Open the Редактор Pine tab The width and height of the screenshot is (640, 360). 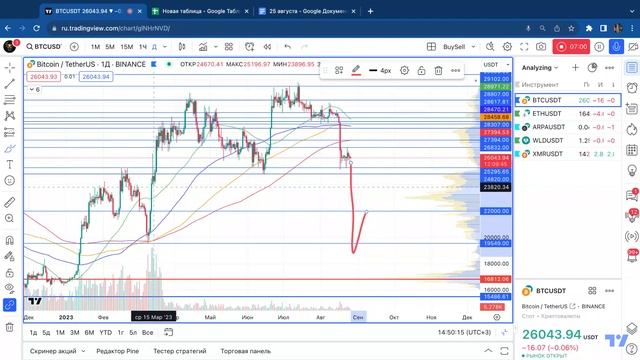click(118, 351)
